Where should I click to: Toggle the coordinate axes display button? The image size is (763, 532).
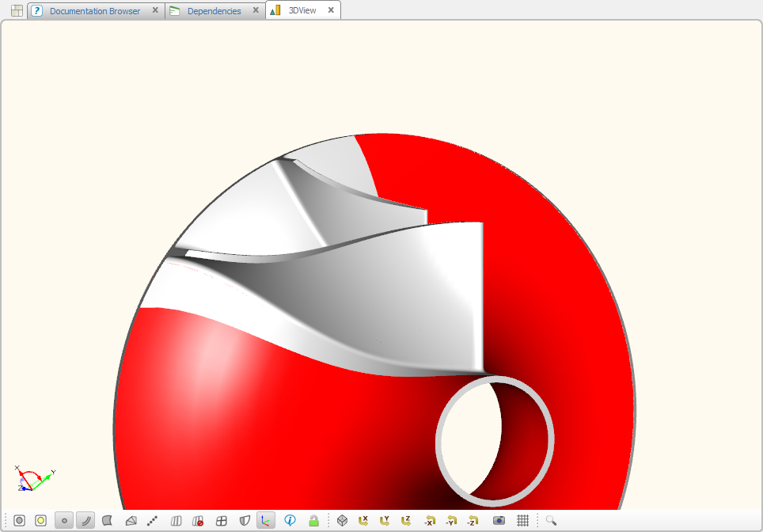click(x=266, y=520)
